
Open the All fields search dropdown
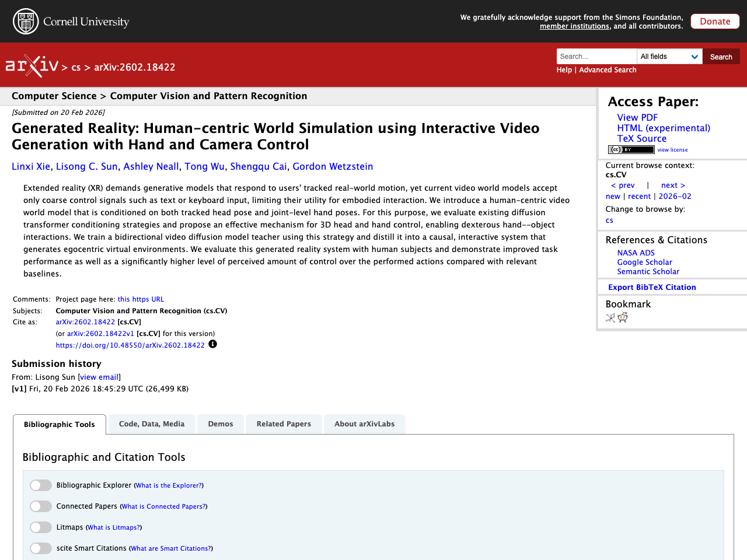pyautogui.click(x=669, y=56)
